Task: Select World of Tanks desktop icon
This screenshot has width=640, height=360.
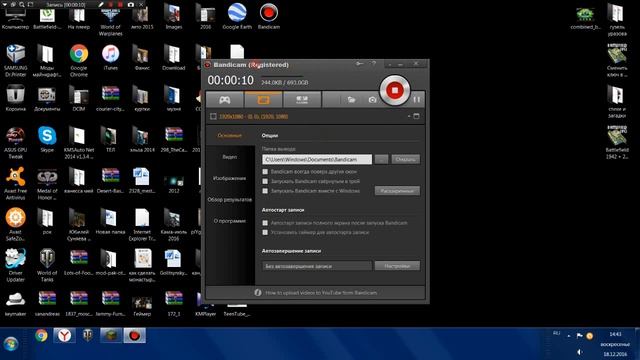Action: pos(47,265)
